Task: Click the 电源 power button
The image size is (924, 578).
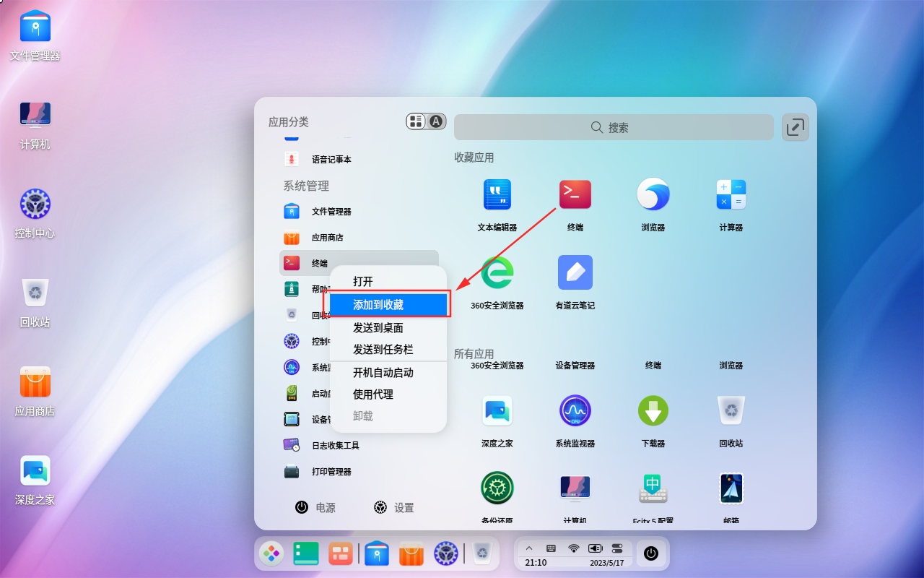Action: 316,507
